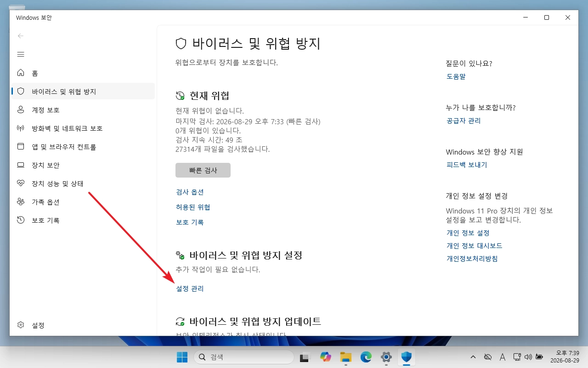Click the 현재 위협이 없습니다. text
This screenshot has height=368, width=588.
pos(210,111)
